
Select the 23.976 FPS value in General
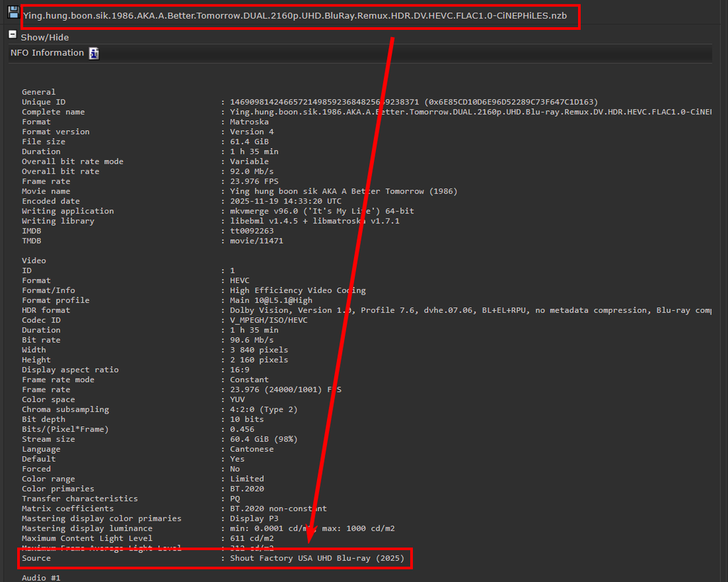[x=254, y=181]
